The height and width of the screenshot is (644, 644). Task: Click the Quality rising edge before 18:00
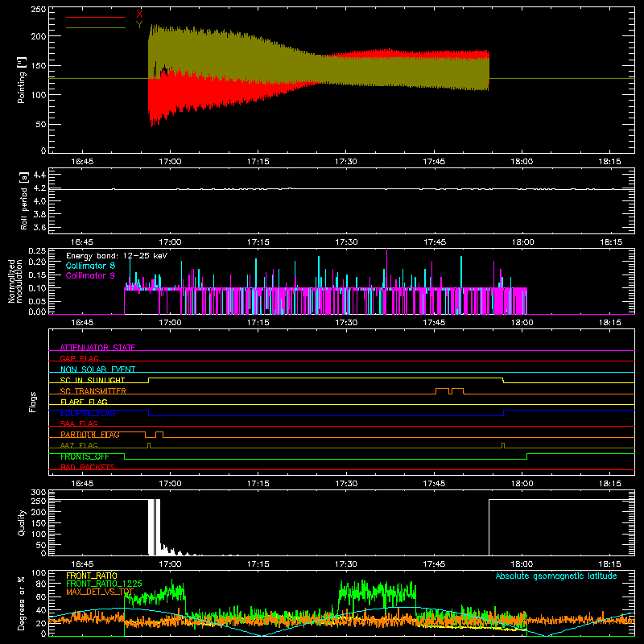click(489, 527)
